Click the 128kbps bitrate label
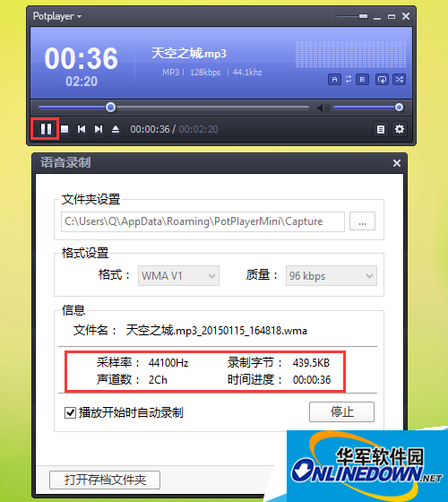Image resolution: width=448 pixels, height=502 pixels. click(205, 73)
